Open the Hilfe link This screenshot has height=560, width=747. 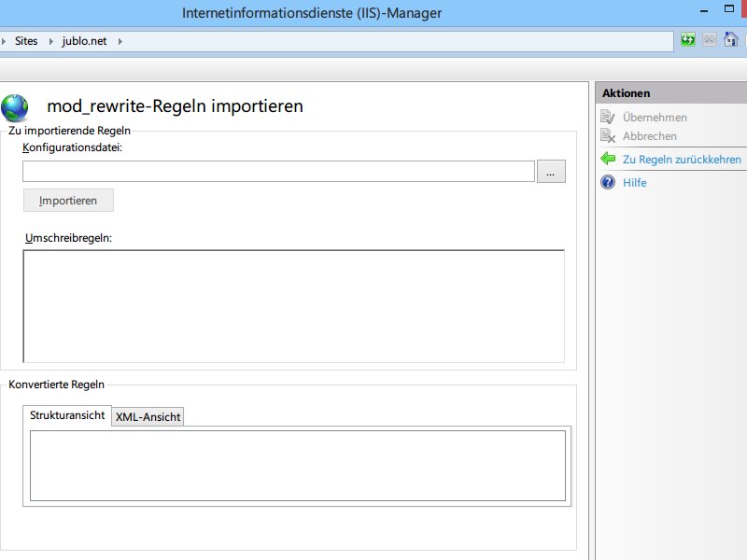(635, 183)
